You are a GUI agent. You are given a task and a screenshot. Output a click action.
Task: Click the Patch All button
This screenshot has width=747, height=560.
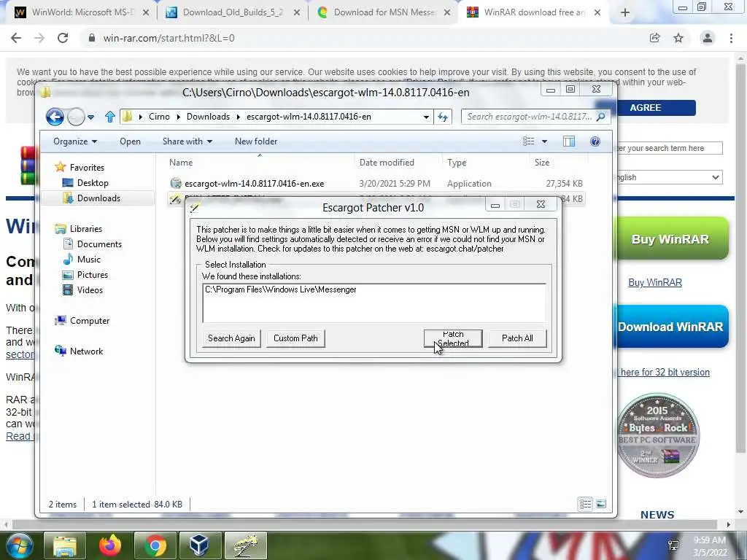(x=517, y=338)
